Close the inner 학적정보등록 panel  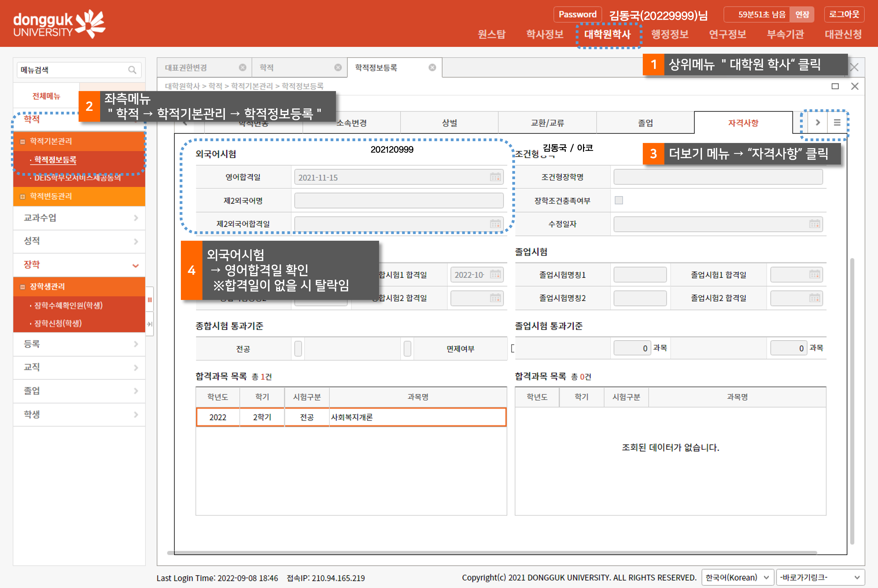pos(855,86)
